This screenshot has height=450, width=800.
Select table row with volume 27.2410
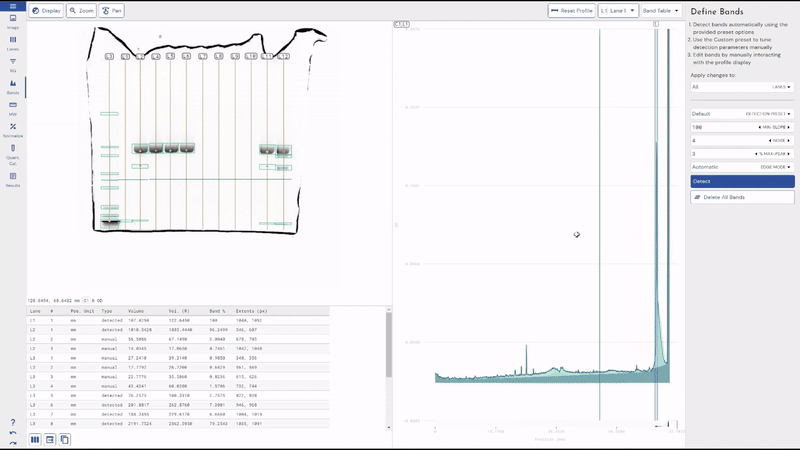[178, 358]
